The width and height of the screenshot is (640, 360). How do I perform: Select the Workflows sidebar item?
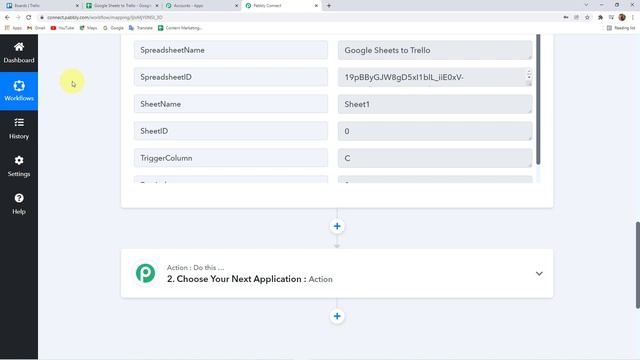19,91
